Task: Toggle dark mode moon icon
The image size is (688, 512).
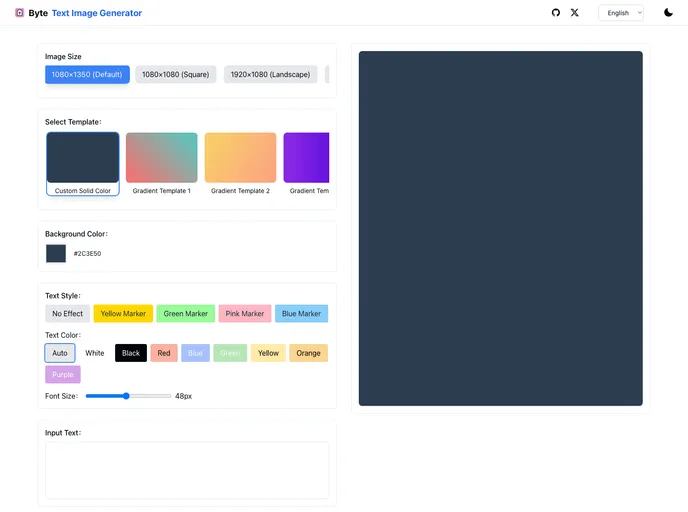Action: 668,13
